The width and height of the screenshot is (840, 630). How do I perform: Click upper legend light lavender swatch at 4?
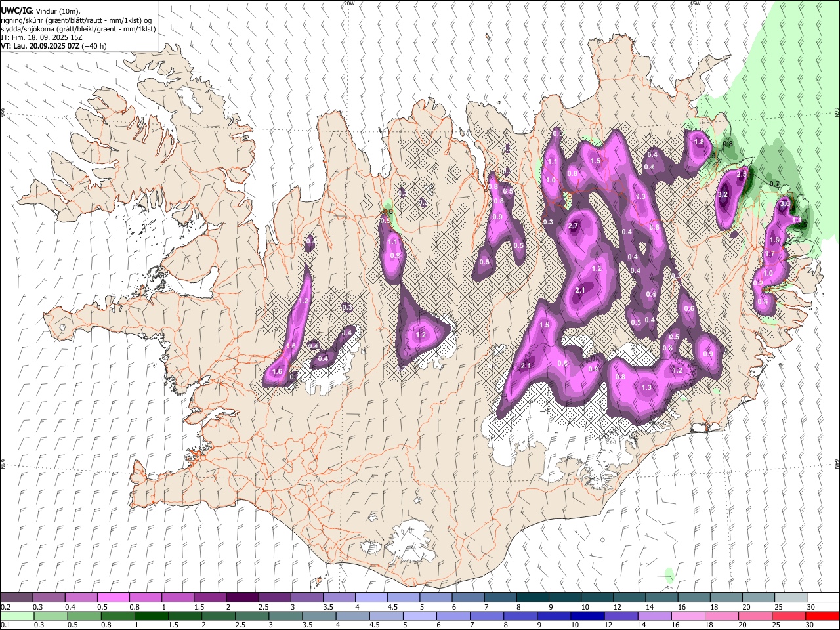pyautogui.click(x=371, y=597)
